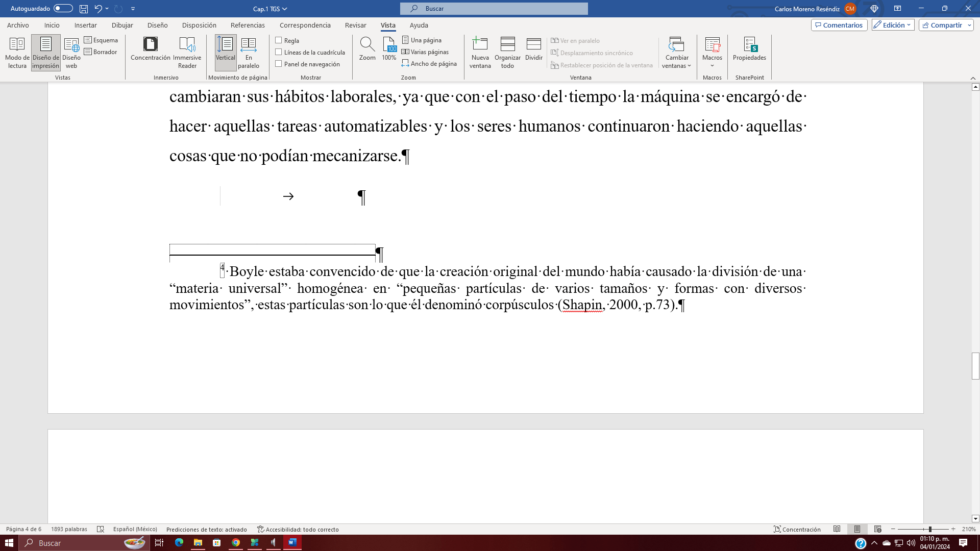This screenshot has height=551, width=980.
Task: Click Dividir window icon
Action: (x=533, y=49)
